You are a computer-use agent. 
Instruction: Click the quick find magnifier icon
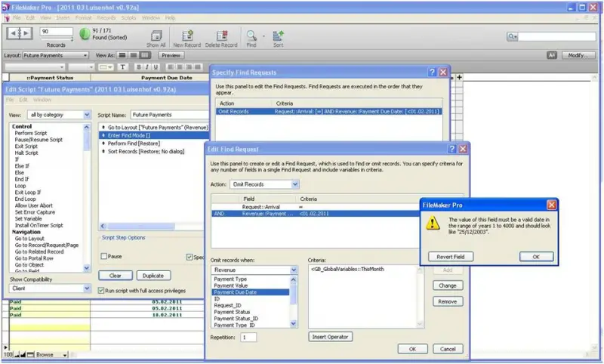pos(512,36)
